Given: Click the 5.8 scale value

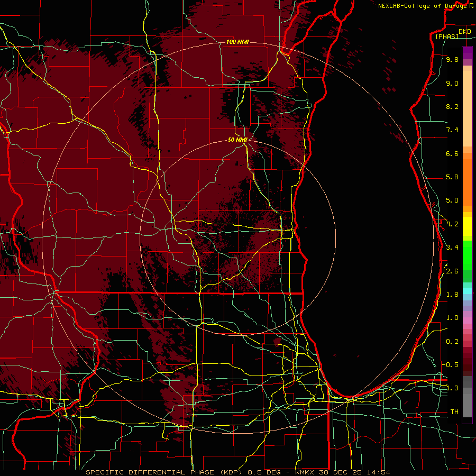Looking at the screenshot, I should pos(452,177).
